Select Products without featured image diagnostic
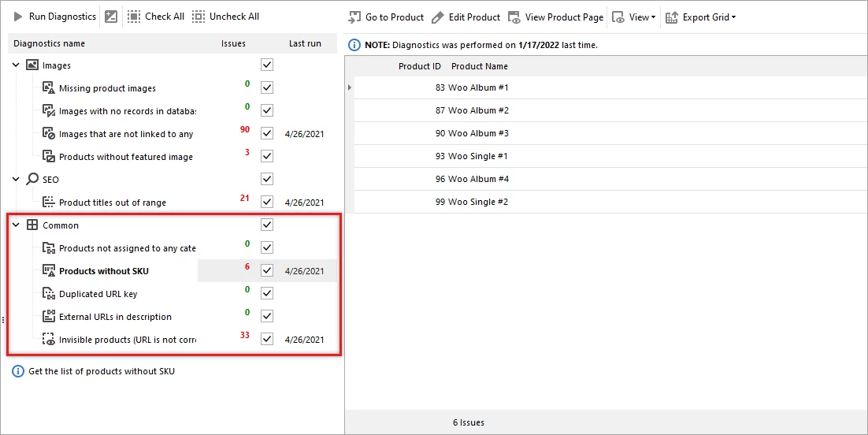This screenshot has width=868, height=435. [125, 157]
